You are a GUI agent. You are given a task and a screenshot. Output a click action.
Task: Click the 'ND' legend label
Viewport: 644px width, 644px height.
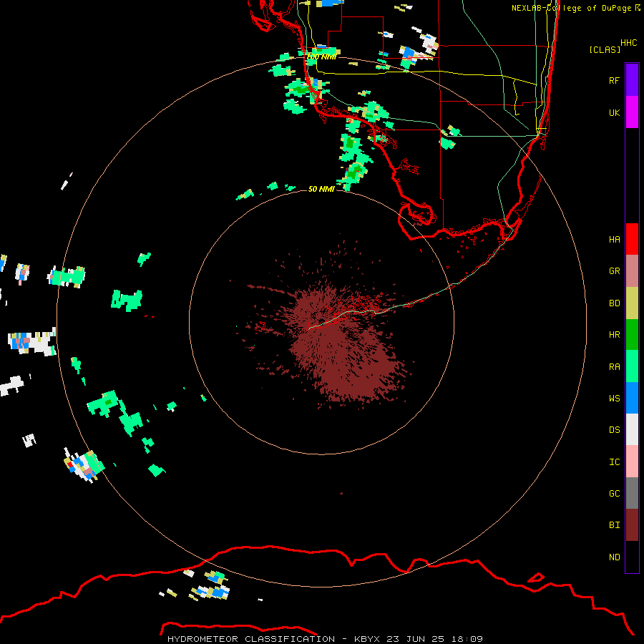coord(614,557)
